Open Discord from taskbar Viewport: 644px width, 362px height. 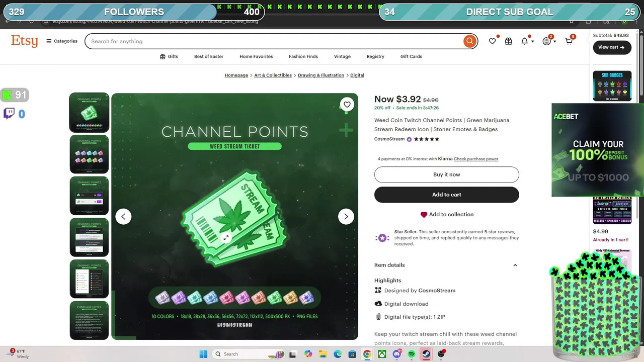(397, 354)
